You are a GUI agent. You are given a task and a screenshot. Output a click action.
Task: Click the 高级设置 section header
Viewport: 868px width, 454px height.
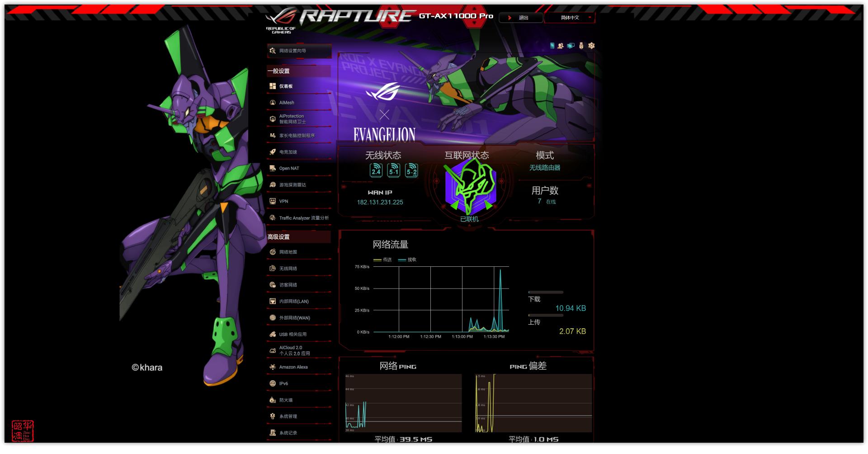coord(299,237)
